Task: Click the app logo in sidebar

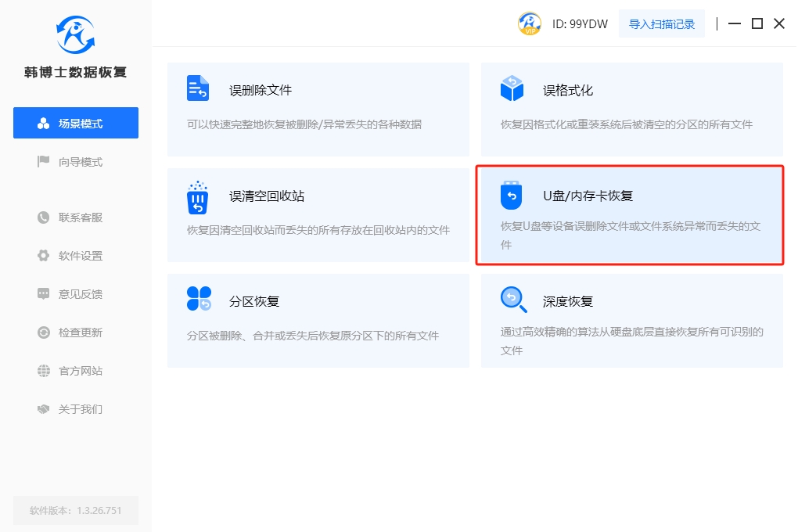Action: click(x=75, y=34)
